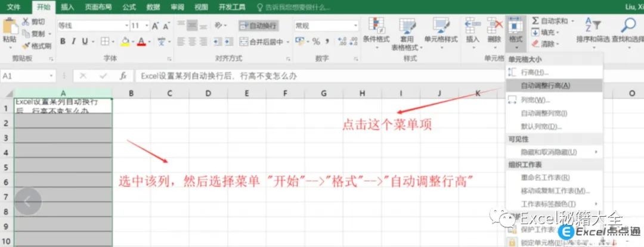Open the phonetic guide (文) icon
This screenshot has width=644, height=247.
coord(162,42)
